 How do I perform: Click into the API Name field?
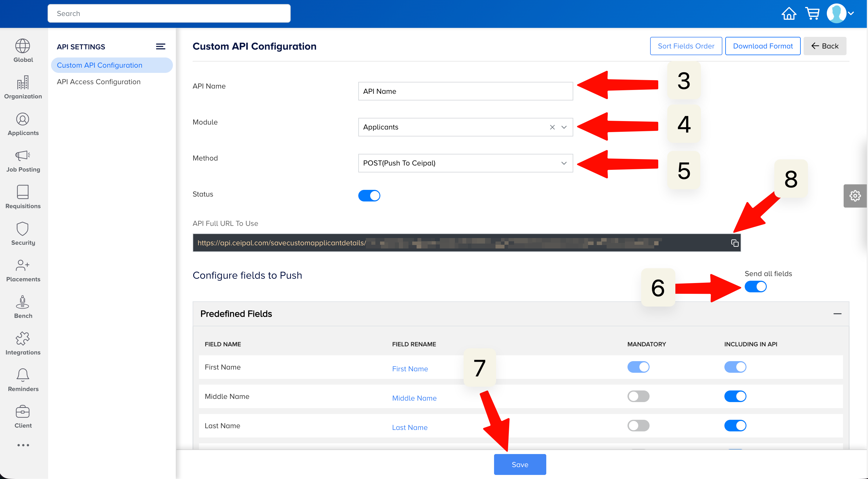(x=465, y=91)
